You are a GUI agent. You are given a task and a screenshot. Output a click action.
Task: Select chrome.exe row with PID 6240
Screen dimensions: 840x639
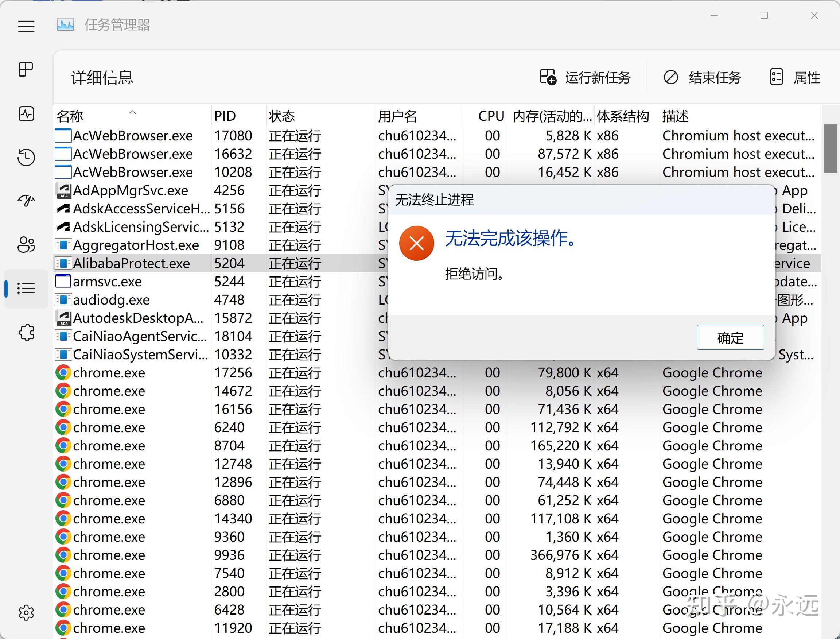pyautogui.click(x=437, y=427)
